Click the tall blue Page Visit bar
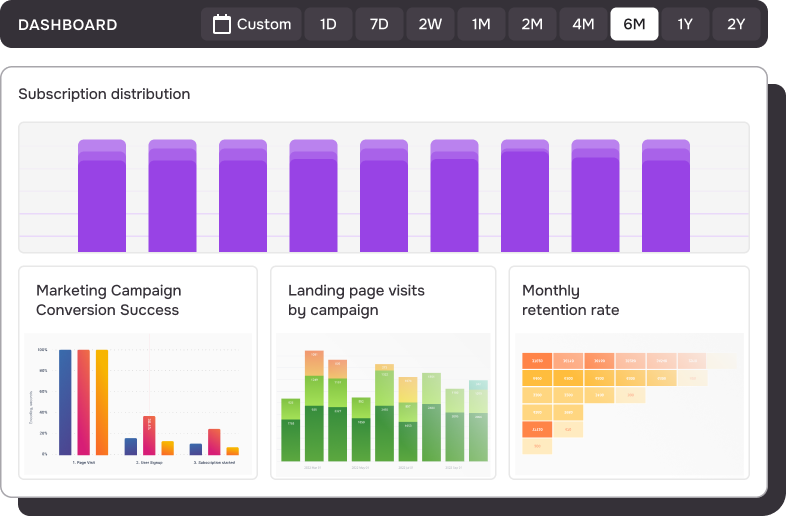Image resolution: width=786 pixels, height=516 pixels. [x=65, y=402]
